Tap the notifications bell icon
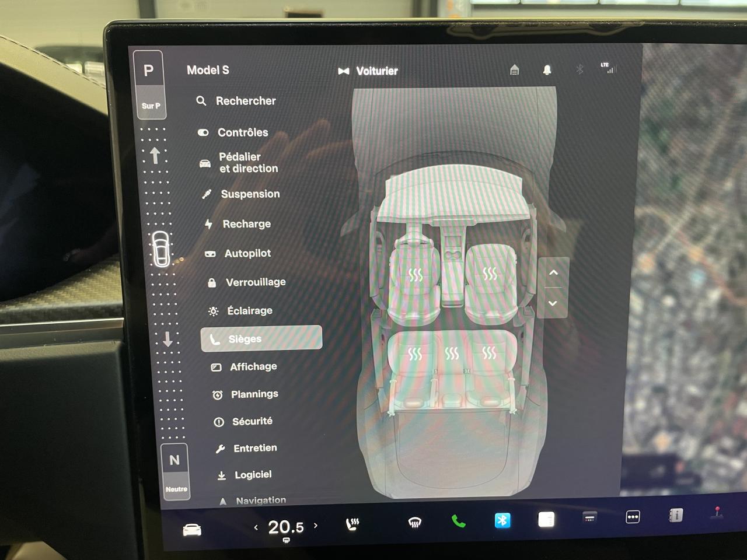Image resolution: width=747 pixels, height=560 pixels. tap(547, 70)
